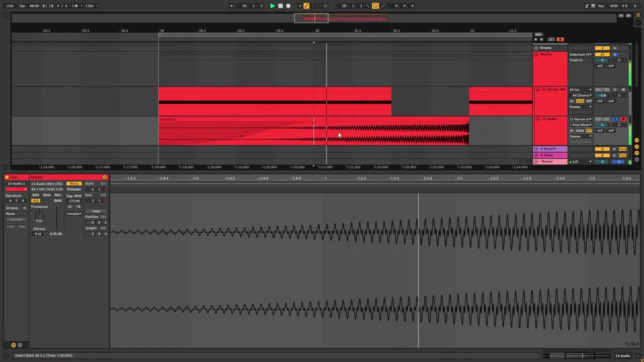The image size is (644, 362).
Task: Toggle the Draw Mode pencil icon
Action: 587,6
